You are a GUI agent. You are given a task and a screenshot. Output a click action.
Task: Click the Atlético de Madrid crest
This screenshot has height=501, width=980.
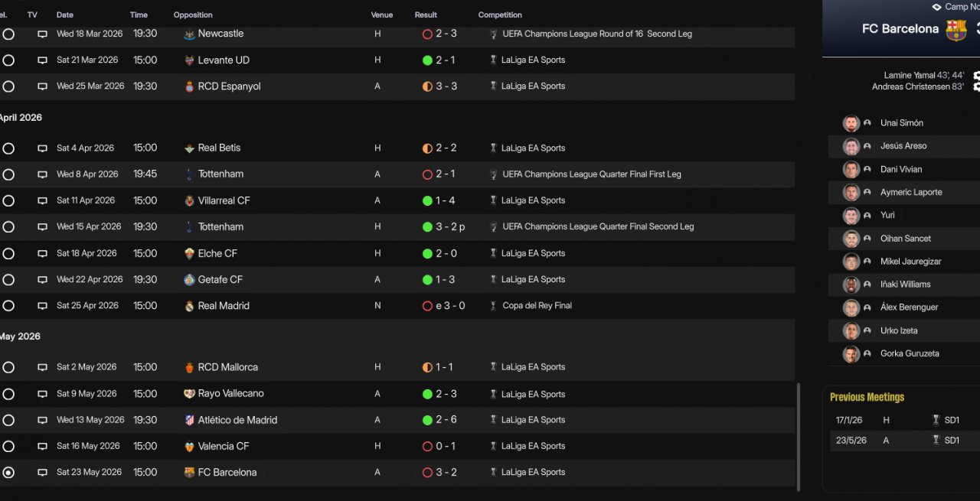click(189, 420)
